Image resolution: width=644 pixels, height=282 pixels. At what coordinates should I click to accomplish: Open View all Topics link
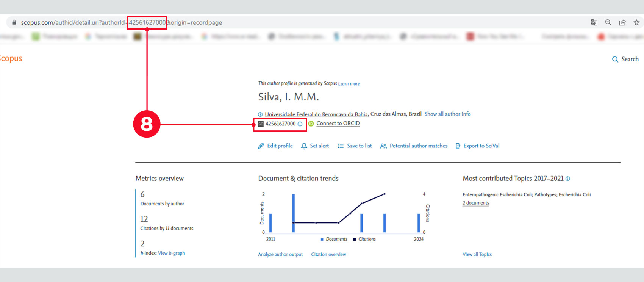(477, 255)
